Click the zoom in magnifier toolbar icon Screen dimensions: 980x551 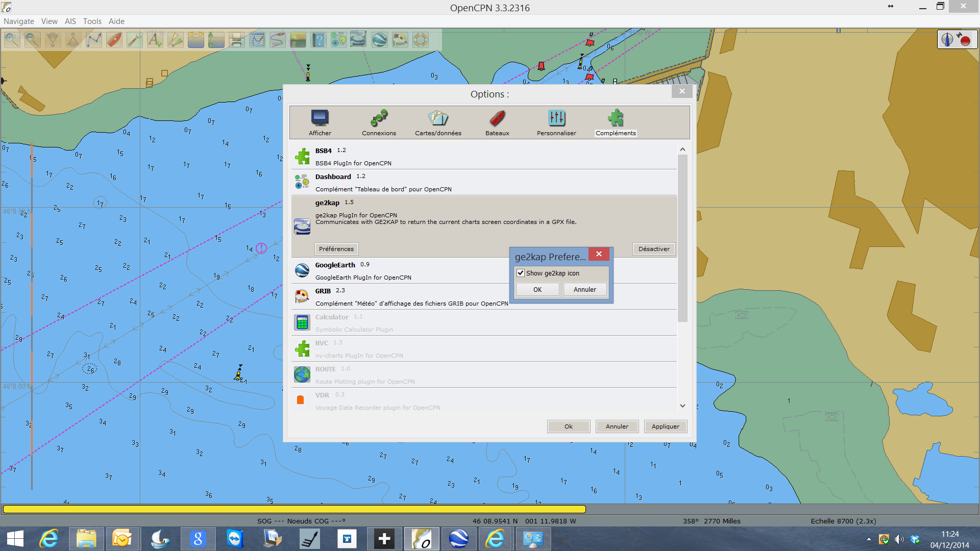click(12, 40)
